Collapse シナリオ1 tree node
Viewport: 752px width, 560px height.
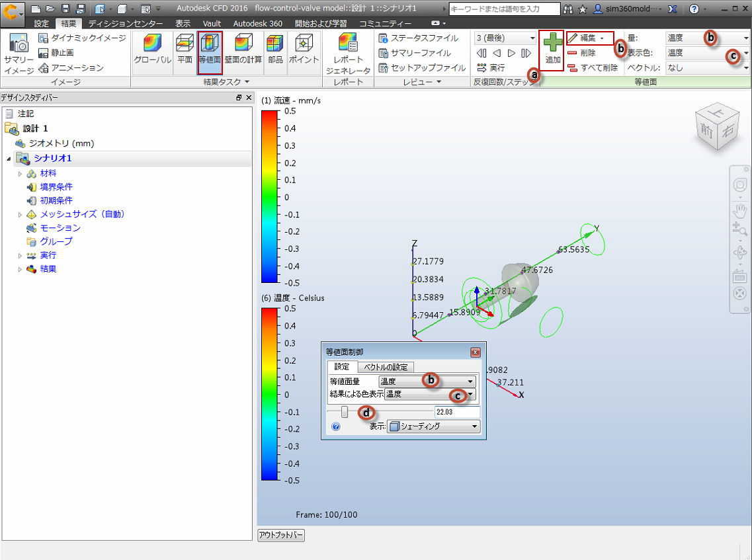click(9, 158)
